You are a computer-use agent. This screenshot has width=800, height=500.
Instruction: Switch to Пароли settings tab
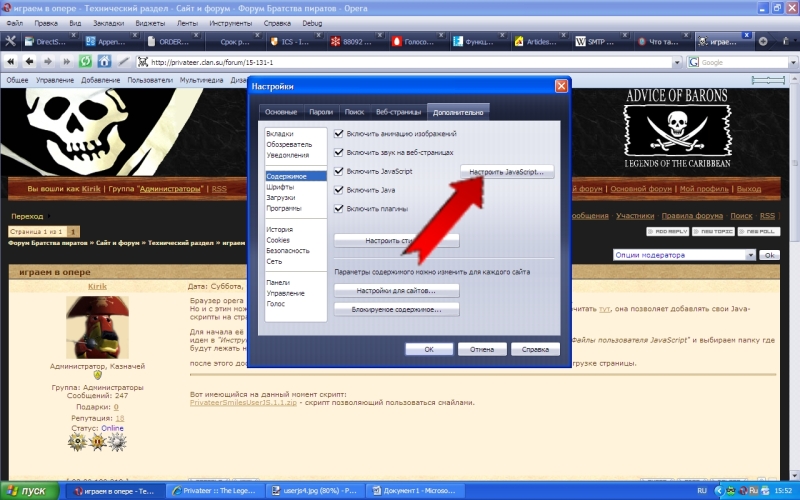[x=321, y=112]
